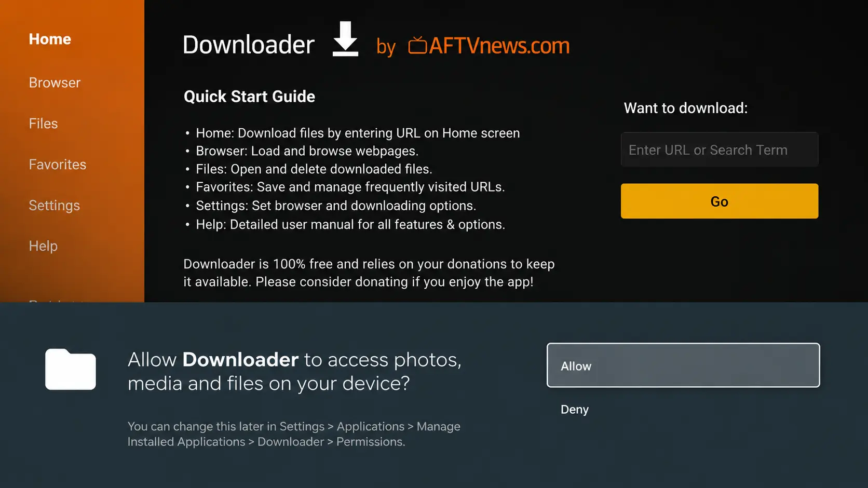Click the Downloader download arrow icon
Image resolution: width=868 pixels, height=488 pixels.
(x=345, y=39)
